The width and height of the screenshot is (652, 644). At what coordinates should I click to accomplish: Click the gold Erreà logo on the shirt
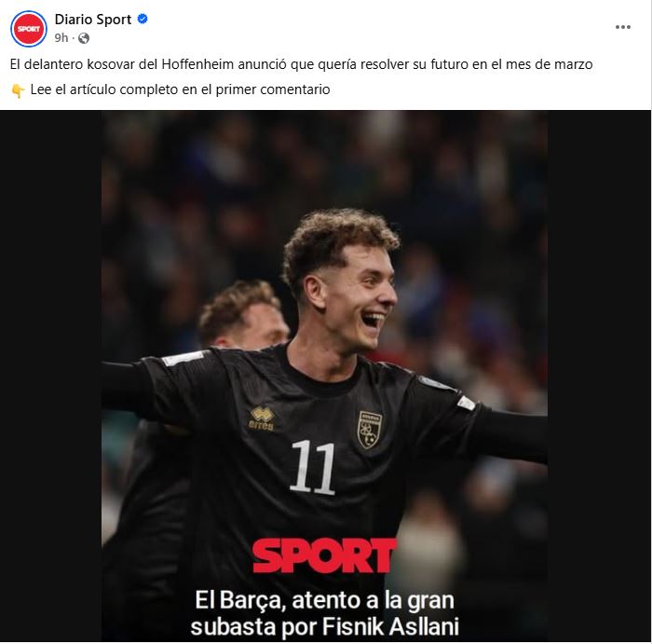pos(262,418)
